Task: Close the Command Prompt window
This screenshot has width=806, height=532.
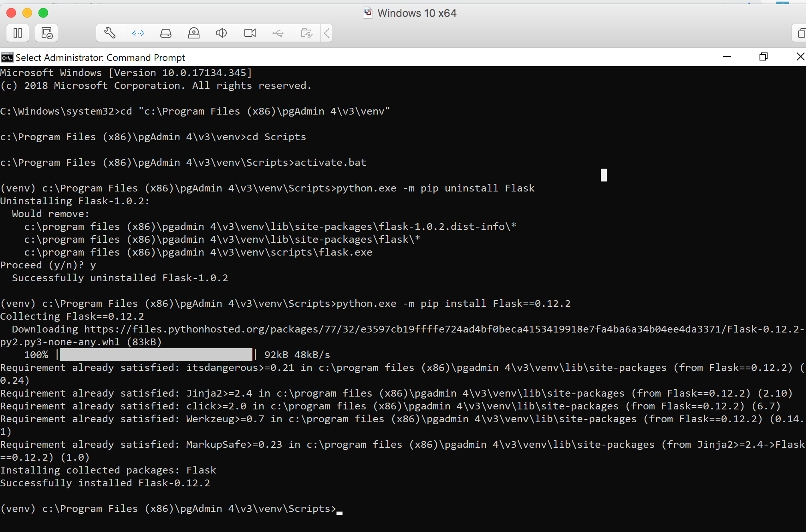Action: pyautogui.click(x=800, y=57)
